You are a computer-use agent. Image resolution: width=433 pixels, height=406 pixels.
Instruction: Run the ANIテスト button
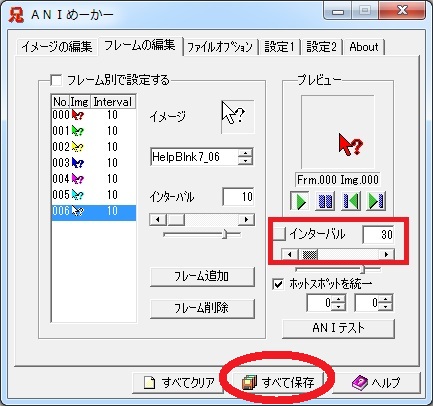point(338,328)
